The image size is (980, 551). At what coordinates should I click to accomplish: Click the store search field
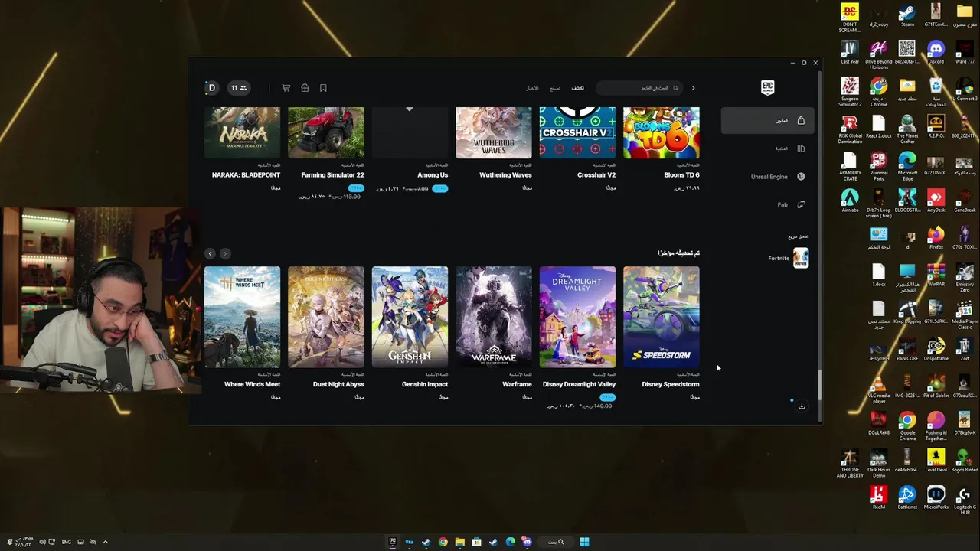click(x=639, y=88)
